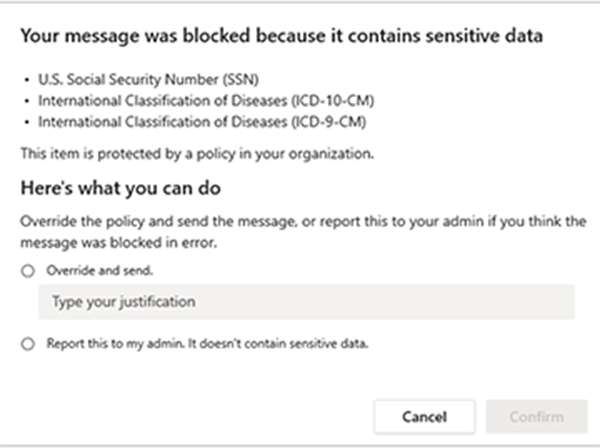The width and height of the screenshot is (600, 448).
Task: Click the greyed-out Confirm button
Action: [x=536, y=417]
